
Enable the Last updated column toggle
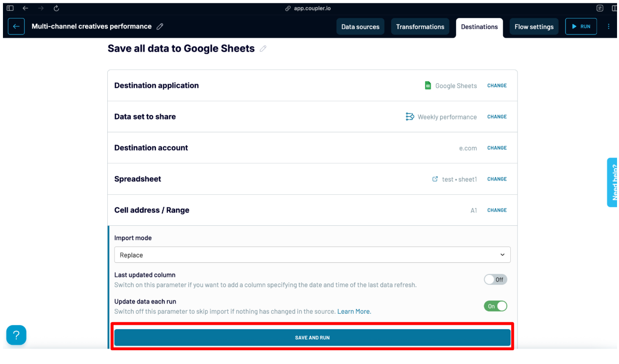coord(495,279)
